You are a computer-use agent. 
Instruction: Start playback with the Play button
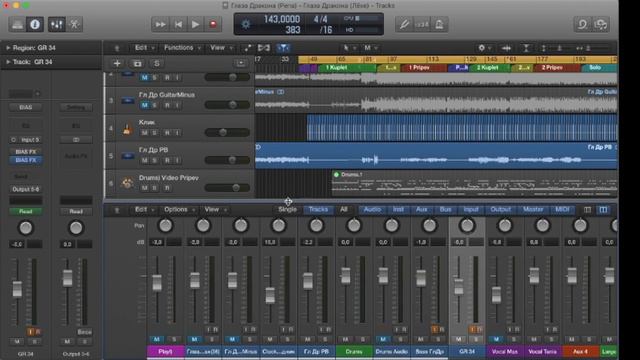(196, 24)
